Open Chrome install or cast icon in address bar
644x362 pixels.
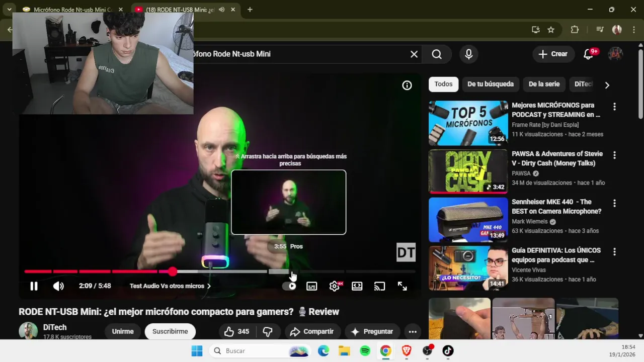(535, 30)
